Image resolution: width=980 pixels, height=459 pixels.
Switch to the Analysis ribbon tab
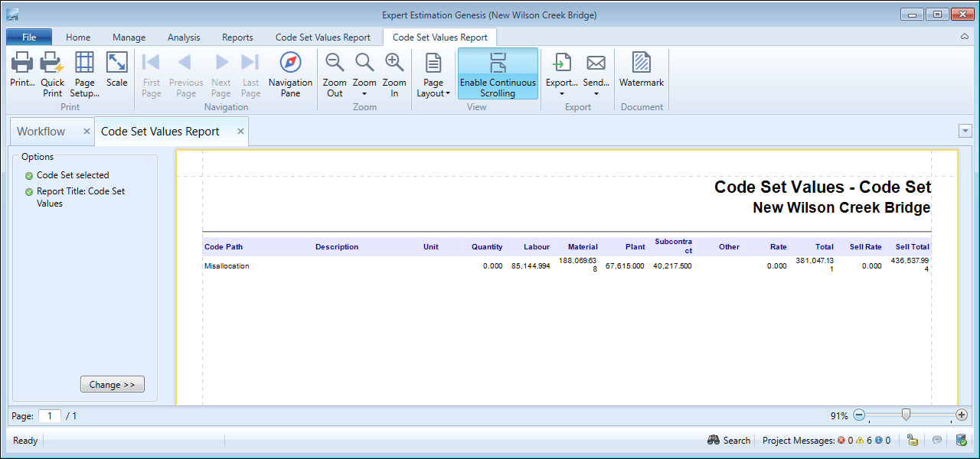tap(184, 37)
